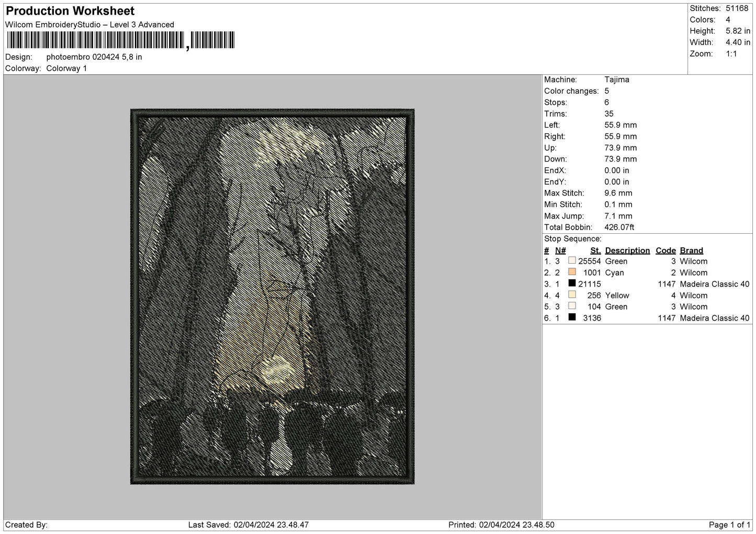756x534 pixels.
Task: Click the Wilcom EmbroideryStudio Level 3 Advanced text
Action: click(89, 25)
